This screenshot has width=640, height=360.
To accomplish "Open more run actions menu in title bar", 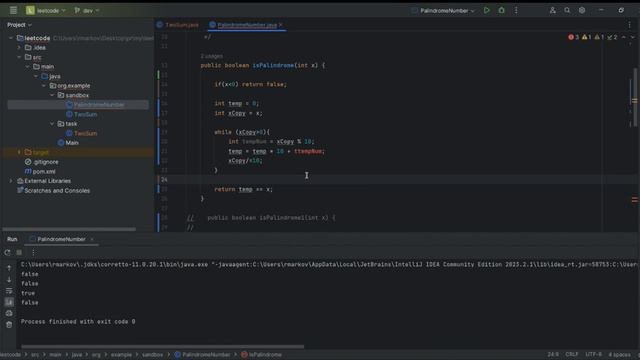I will 516,10.
